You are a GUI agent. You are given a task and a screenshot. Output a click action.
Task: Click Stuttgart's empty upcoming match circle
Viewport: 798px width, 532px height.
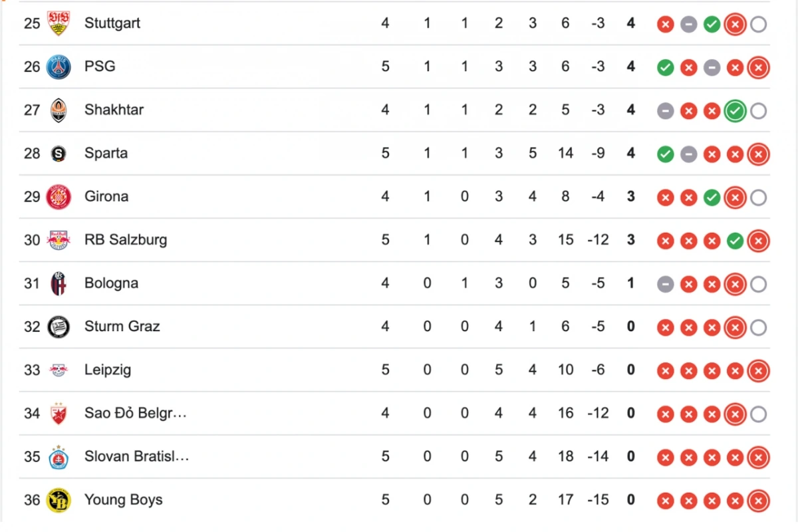[758, 25]
